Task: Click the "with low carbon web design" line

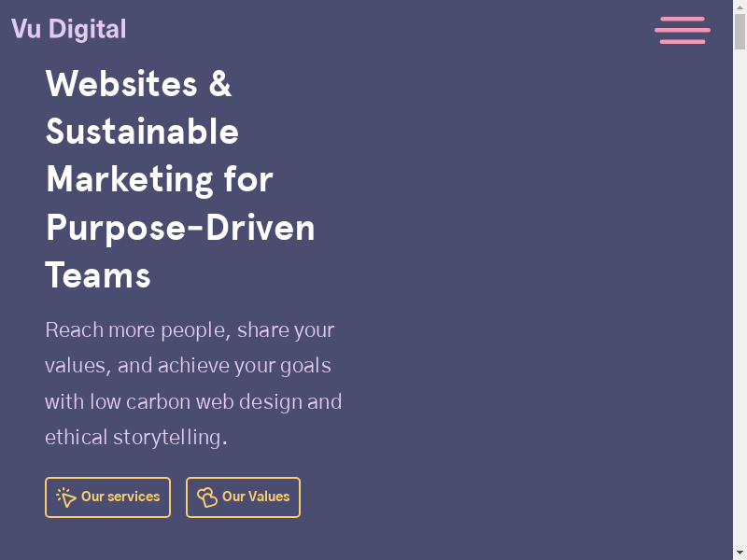Action: 193,402
